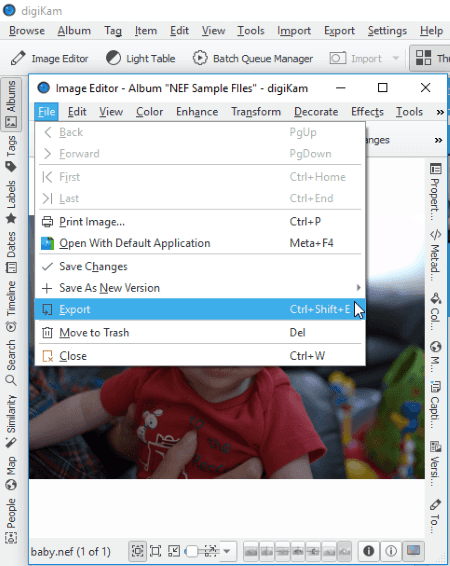Expand editor toolbar overflow chevron
Screen dimensions: 450x566
(x=438, y=140)
